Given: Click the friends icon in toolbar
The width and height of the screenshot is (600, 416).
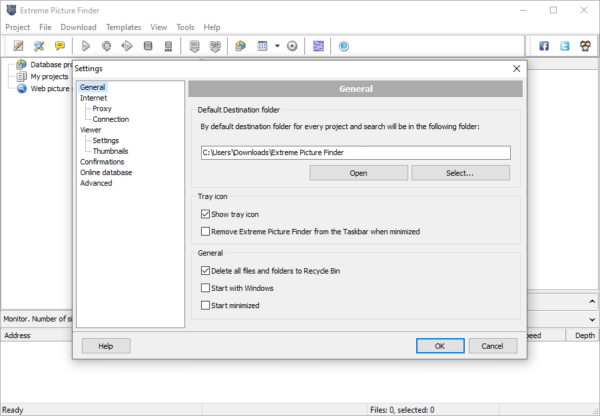Looking at the screenshot, I should tap(585, 46).
